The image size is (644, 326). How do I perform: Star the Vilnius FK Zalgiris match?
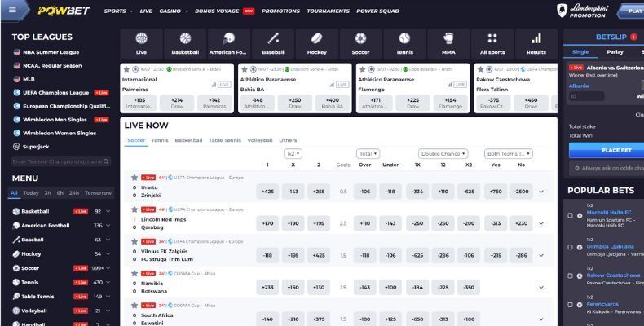tap(135, 241)
